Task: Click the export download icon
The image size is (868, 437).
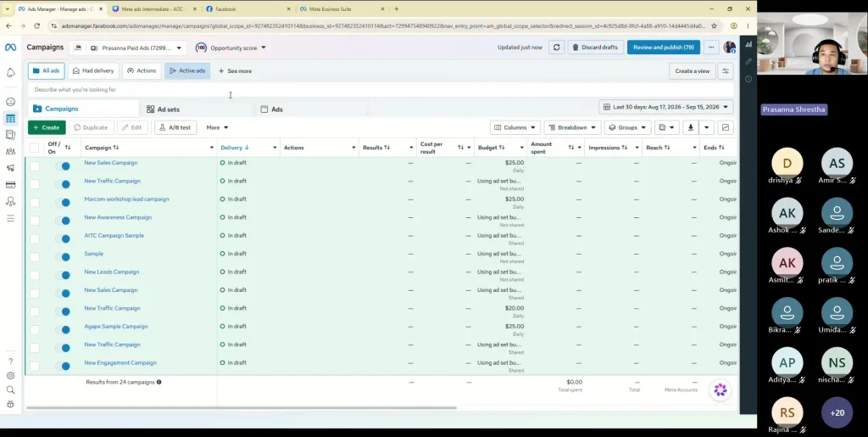Action: click(x=690, y=127)
